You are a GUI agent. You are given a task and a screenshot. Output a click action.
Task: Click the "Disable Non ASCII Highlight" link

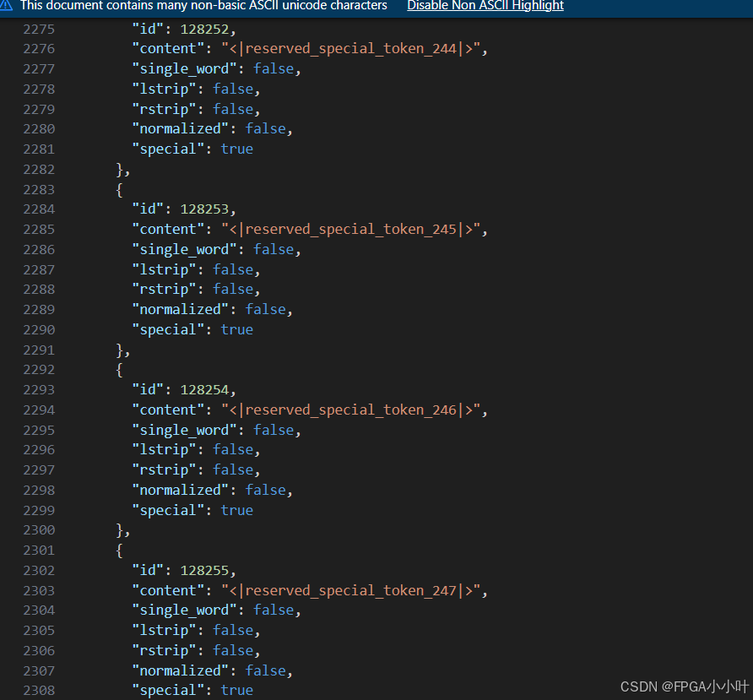click(485, 8)
